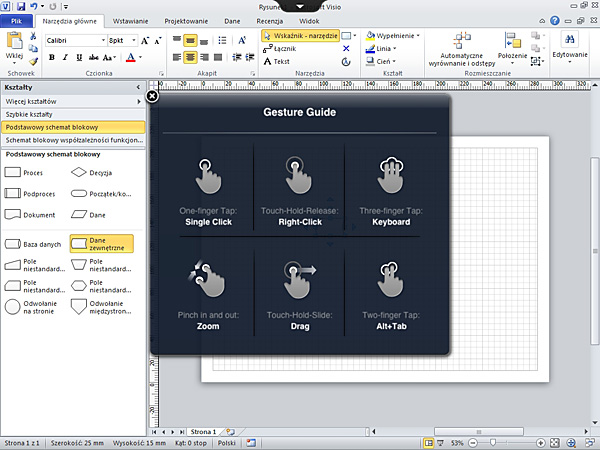Close the Gesture Guide overlay
Image resolution: width=600 pixels, height=450 pixels.
click(x=152, y=96)
